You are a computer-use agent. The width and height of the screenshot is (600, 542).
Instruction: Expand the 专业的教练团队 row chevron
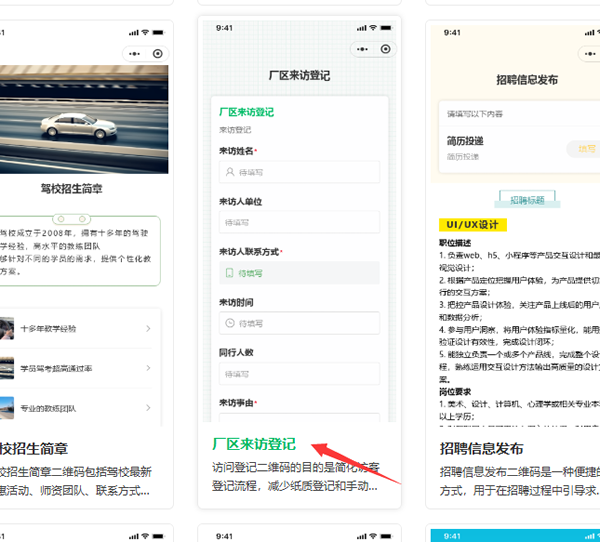148,408
